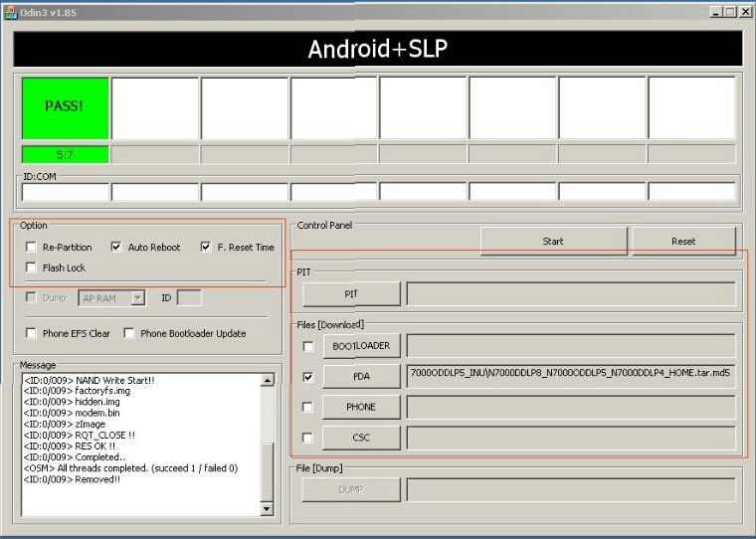Image resolution: width=756 pixels, height=539 pixels.
Task: Click the Reset button
Action: click(683, 241)
